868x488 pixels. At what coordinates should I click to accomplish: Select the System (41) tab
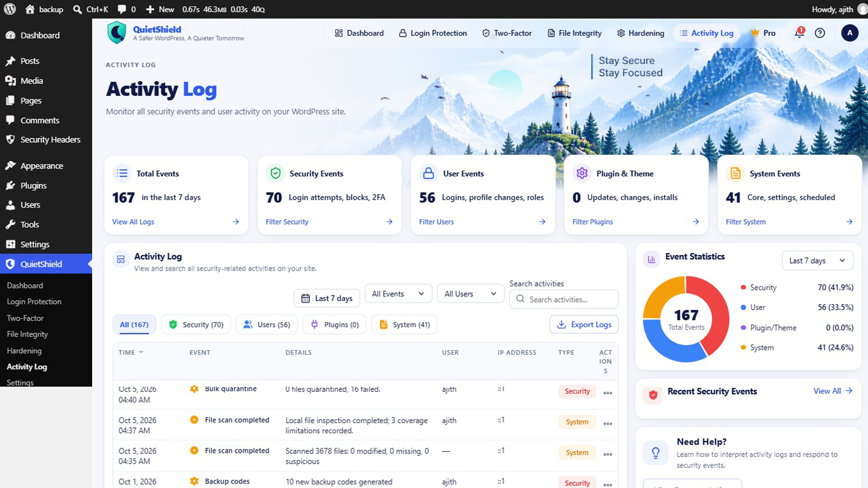405,325
